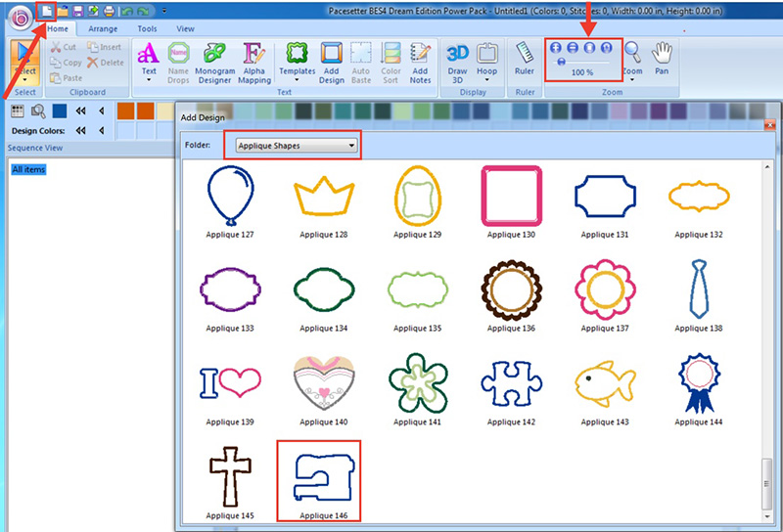This screenshot has height=532, width=783.
Task: Select the Pan hand tool
Action: coord(663,59)
